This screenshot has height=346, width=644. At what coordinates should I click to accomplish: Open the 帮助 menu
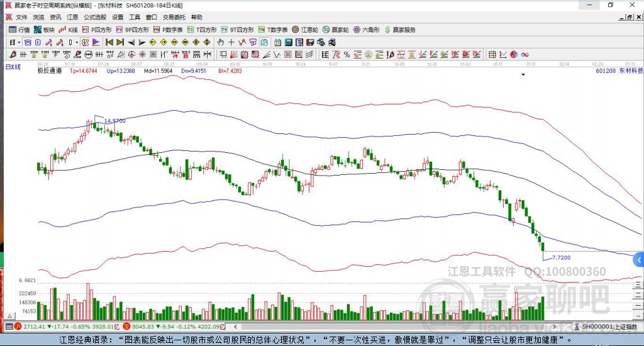point(197,17)
